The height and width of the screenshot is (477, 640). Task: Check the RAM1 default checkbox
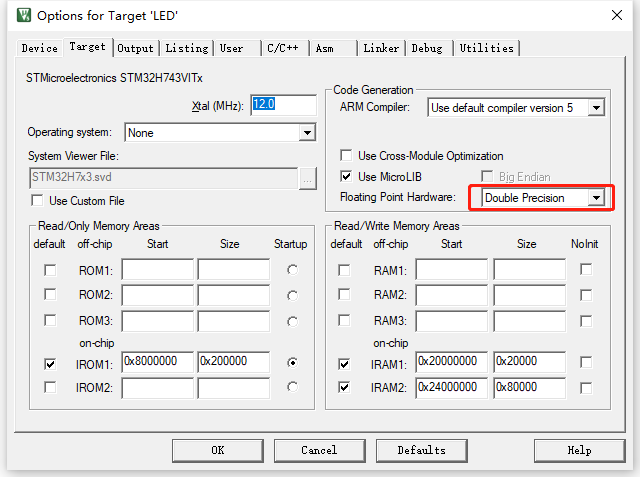[344, 270]
